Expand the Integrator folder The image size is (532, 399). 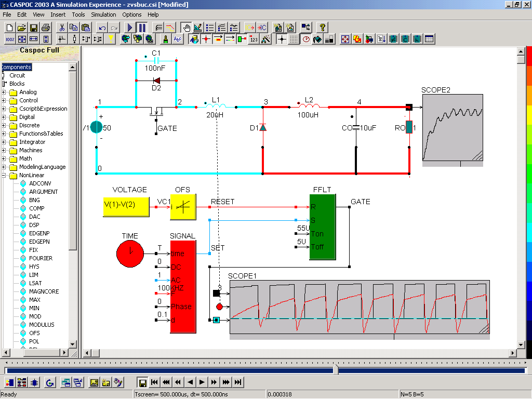pyautogui.click(x=4, y=142)
